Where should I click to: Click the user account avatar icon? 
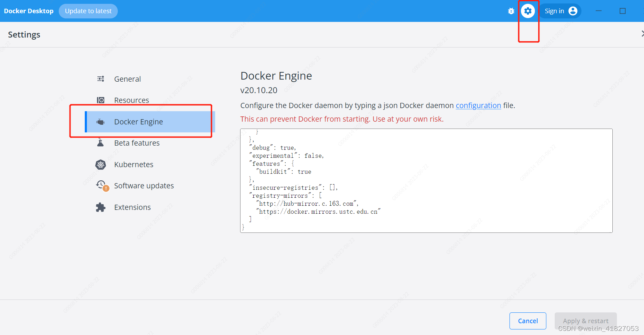(x=573, y=11)
